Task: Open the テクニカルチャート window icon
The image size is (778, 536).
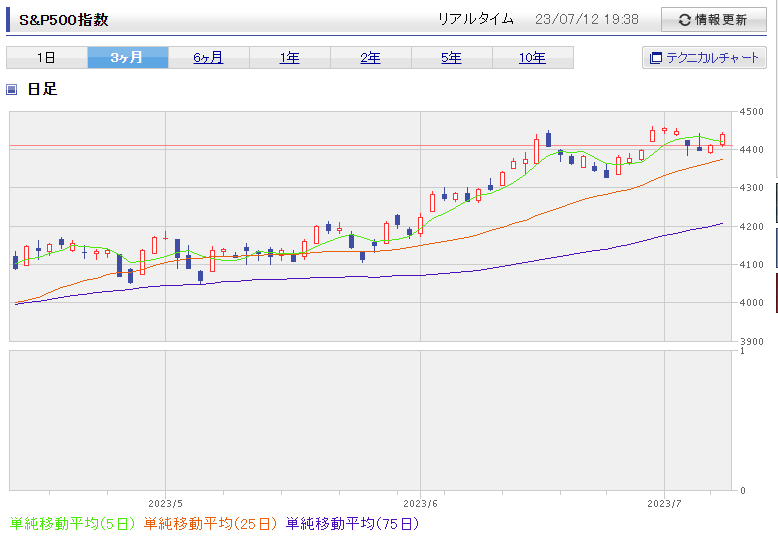Action: coord(656,58)
